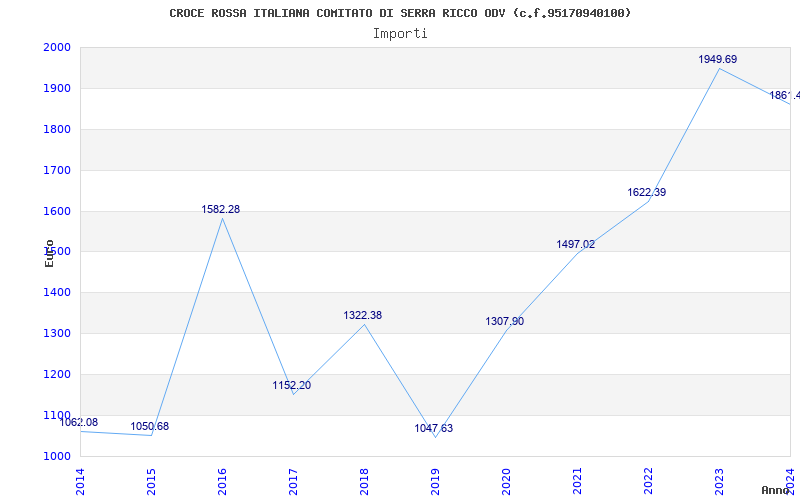The height and width of the screenshot is (500, 800).
Task: Click the x-axis year label 2016
Action: click(x=222, y=482)
